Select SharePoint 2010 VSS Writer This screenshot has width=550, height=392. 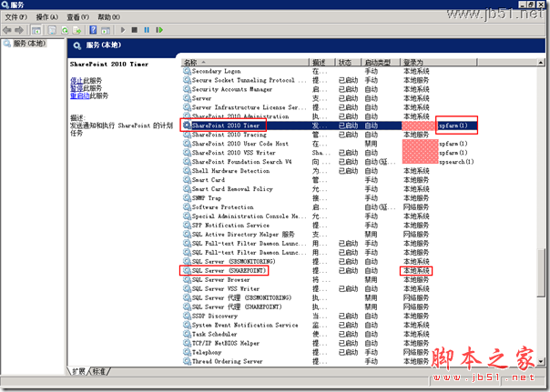pos(234,153)
